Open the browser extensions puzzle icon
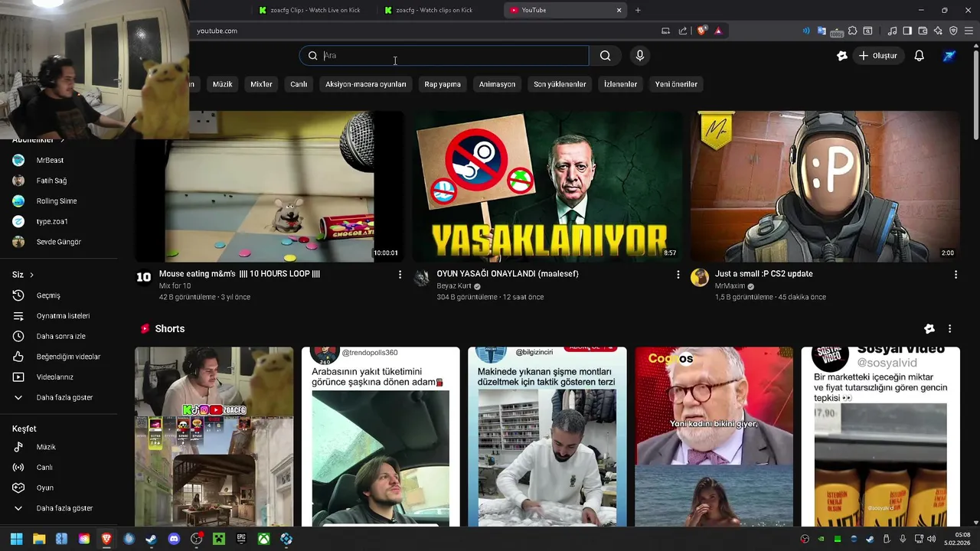Screen dimensions: 980x551 (852, 31)
